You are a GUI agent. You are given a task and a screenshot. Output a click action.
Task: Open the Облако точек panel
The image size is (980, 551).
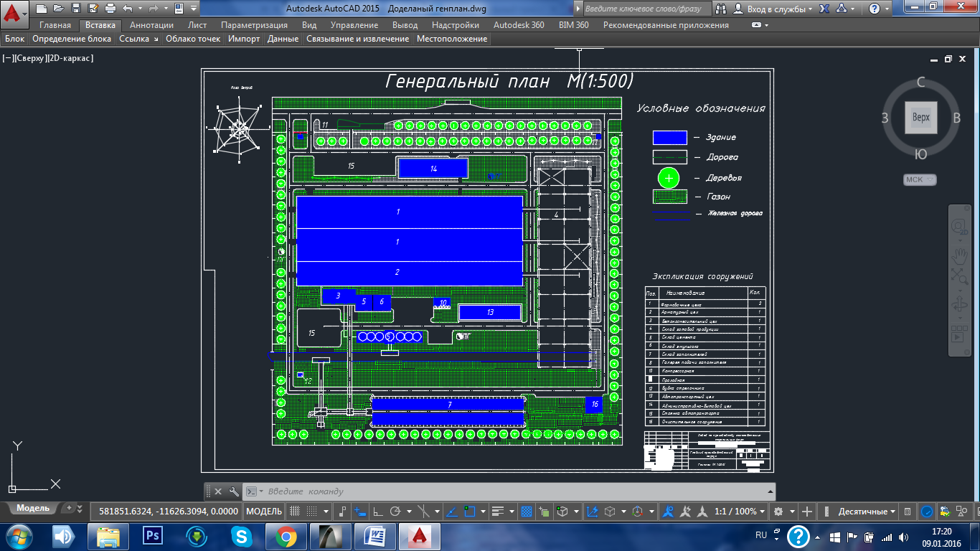193,39
